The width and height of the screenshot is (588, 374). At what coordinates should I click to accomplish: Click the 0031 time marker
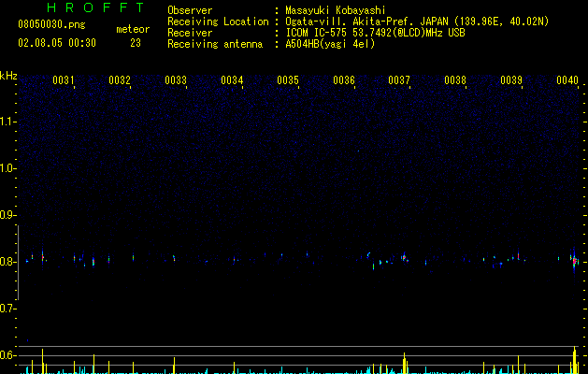point(63,80)
